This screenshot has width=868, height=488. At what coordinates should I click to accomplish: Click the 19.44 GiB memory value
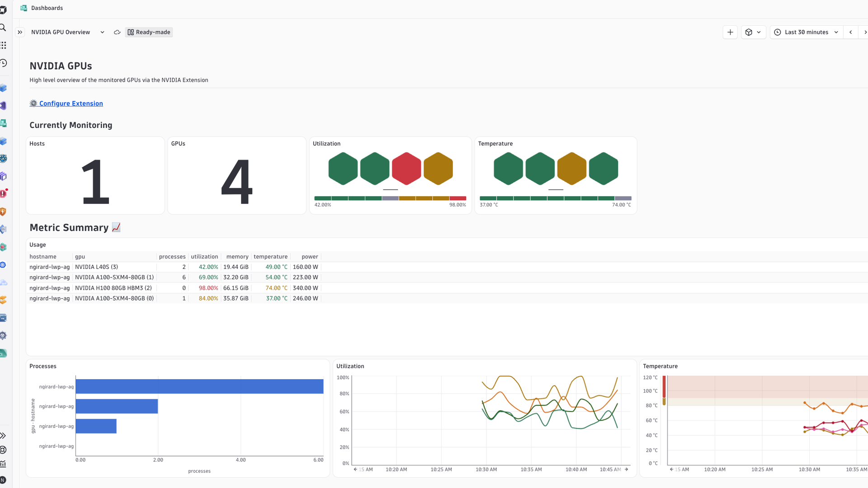pos(236,267)
